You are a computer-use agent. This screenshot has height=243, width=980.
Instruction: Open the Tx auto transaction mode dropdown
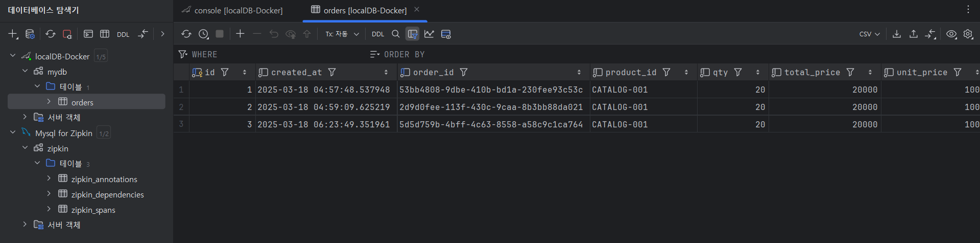pos(342,34)
